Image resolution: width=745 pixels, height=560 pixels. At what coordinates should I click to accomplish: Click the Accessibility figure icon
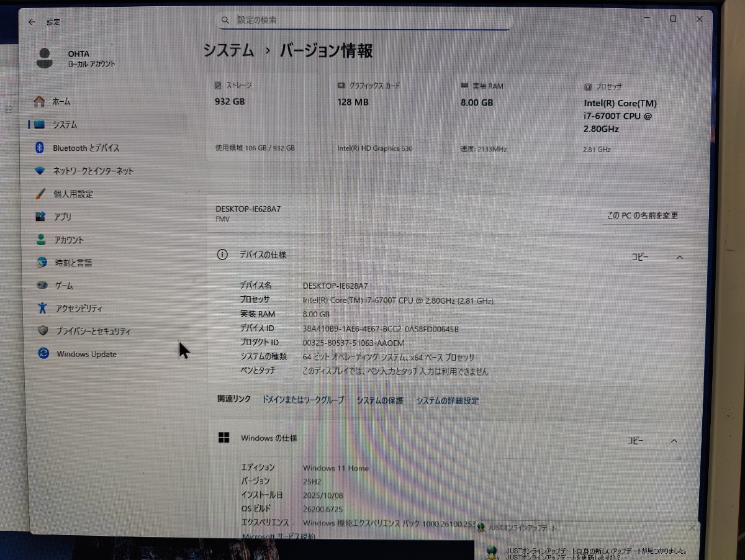(42, 308)
